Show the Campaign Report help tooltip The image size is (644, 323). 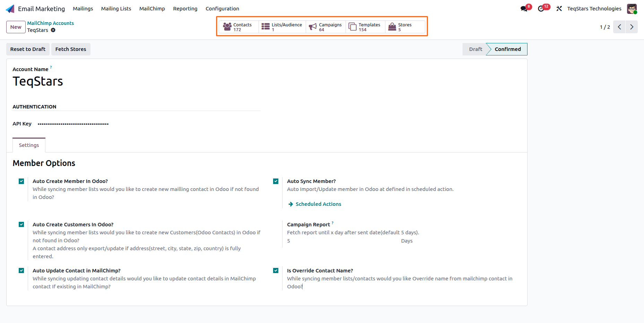click(332, 222)
